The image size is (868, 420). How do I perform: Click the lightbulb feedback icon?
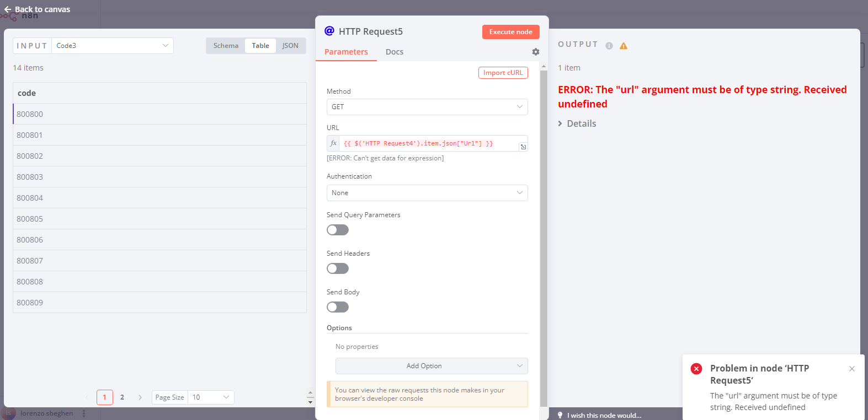[x=560, y=415]
